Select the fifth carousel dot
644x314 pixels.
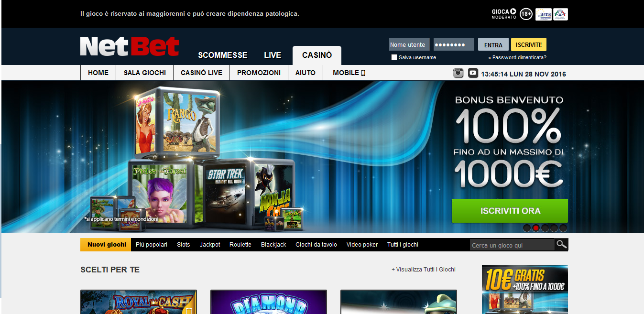coord(563,228)
